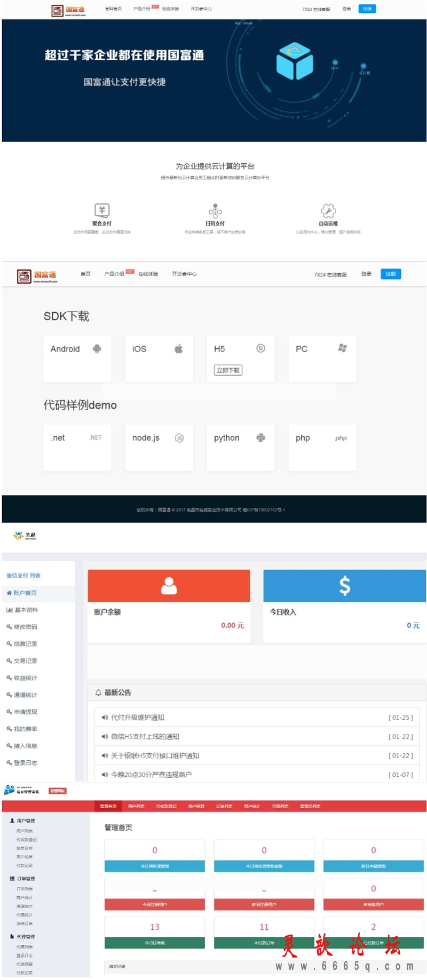Image resolution: width=427 pixels, height=980 pixels.
Task: Click the node.js hexagon icon
Action: tap(179, 438)
